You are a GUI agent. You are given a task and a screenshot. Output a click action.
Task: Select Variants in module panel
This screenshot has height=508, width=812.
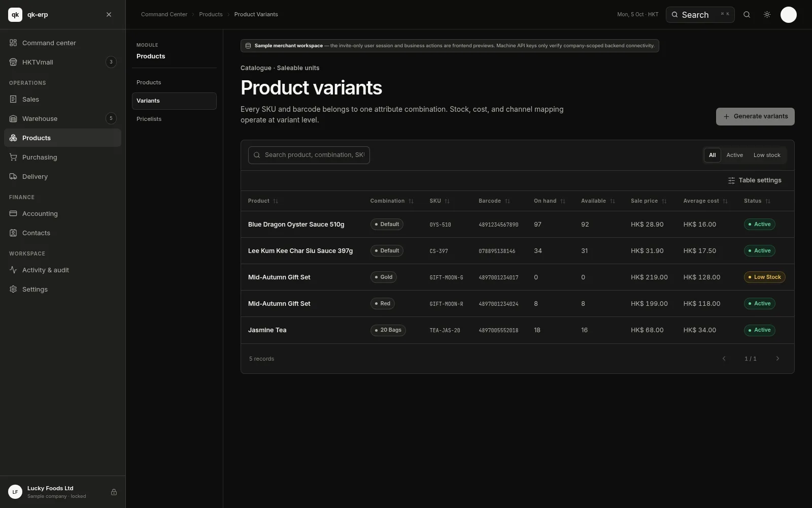[x=174, y=101]
